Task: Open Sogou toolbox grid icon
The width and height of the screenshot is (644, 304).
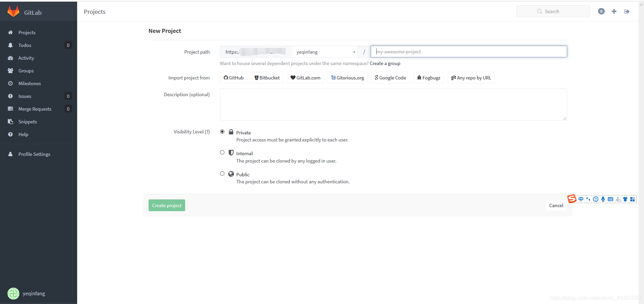Action: 633,199
